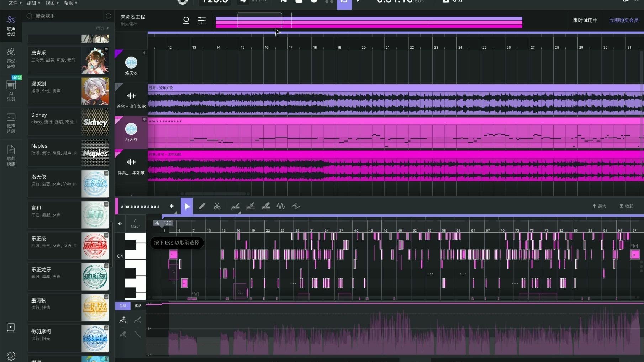644x362 pixels.
Task: Open the tutorial player icon in sidebar
Action: (11, 328)
